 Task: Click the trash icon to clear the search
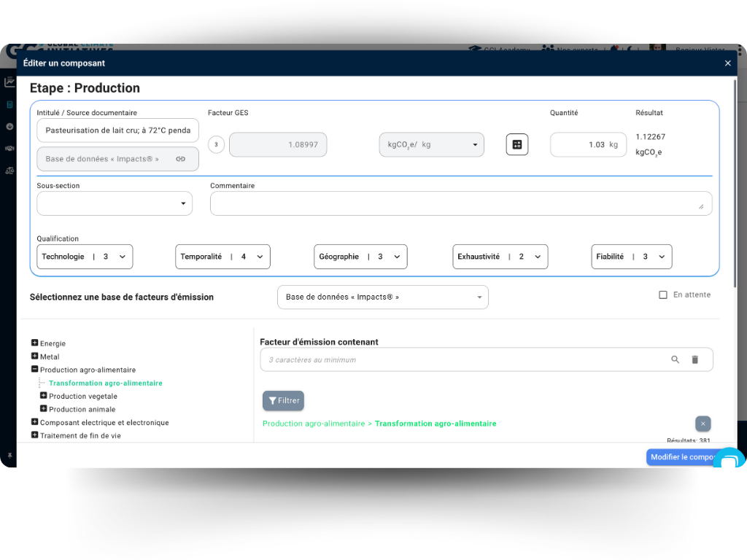click(694, 359)
